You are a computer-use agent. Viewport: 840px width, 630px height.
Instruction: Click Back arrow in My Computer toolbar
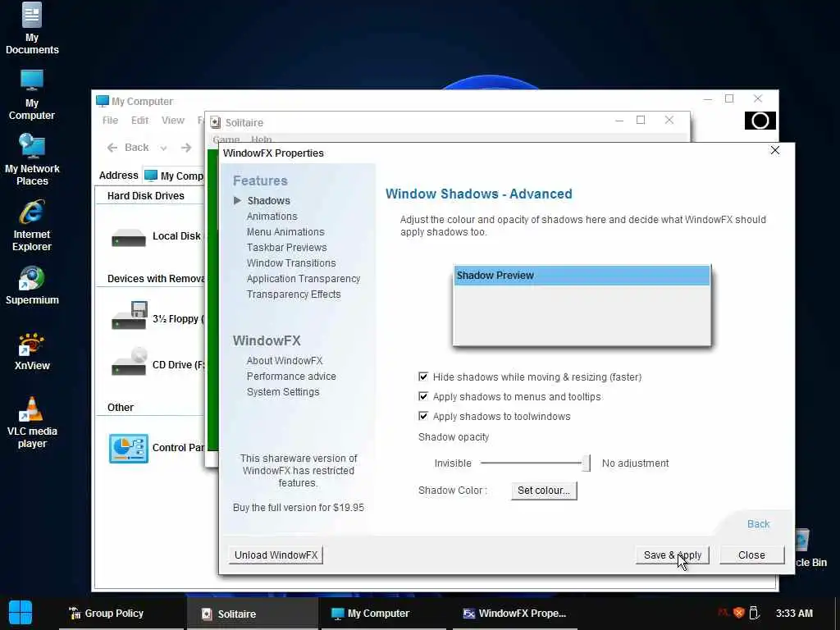112,148
